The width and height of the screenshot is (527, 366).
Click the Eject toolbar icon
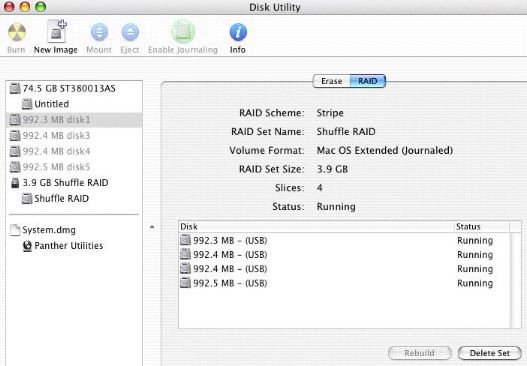[130, 32]
